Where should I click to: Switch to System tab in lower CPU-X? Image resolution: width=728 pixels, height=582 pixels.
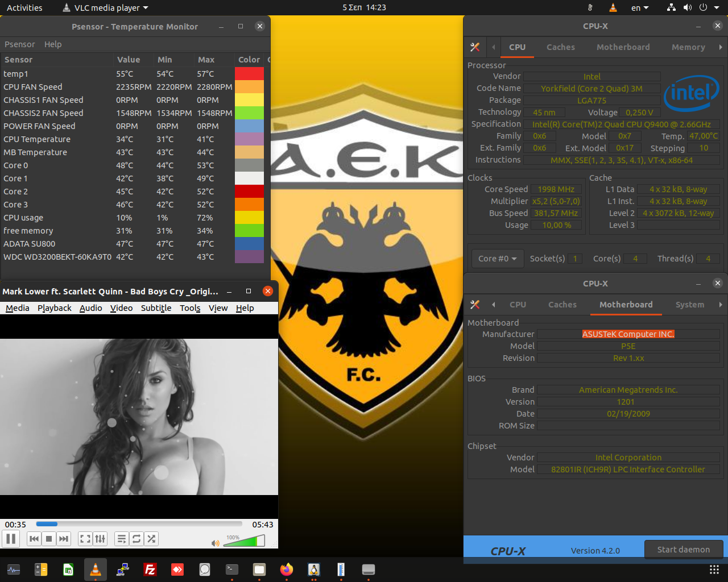click(690, 305)
